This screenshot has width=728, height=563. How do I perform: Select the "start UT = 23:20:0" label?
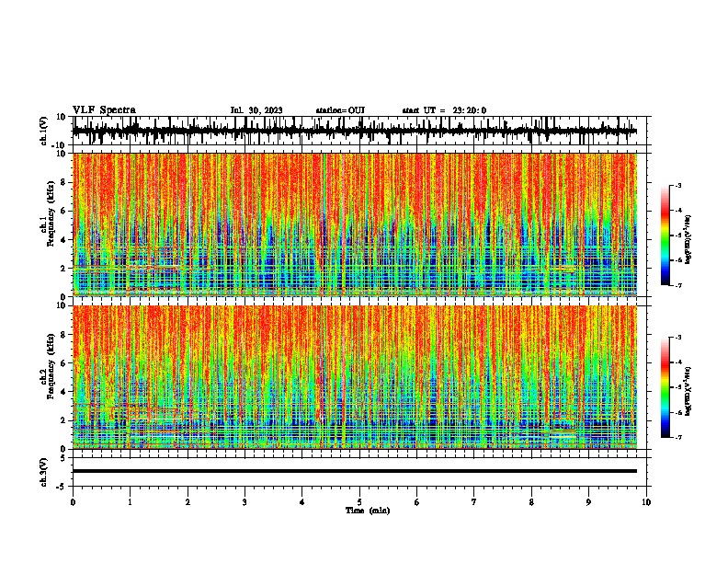tap(444, 110)
